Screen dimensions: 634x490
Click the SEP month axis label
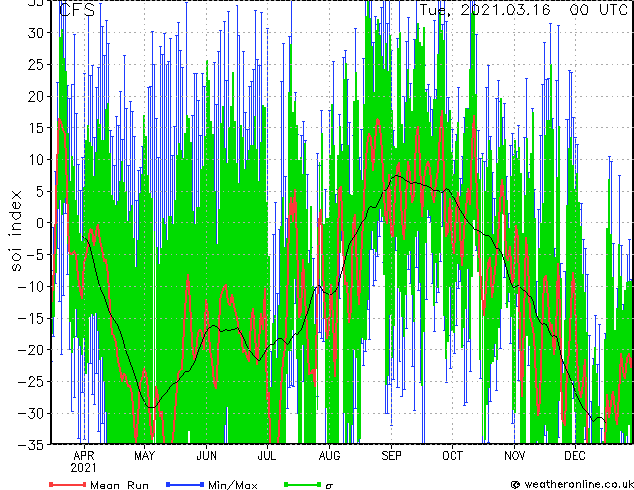[x=391, y=456]
